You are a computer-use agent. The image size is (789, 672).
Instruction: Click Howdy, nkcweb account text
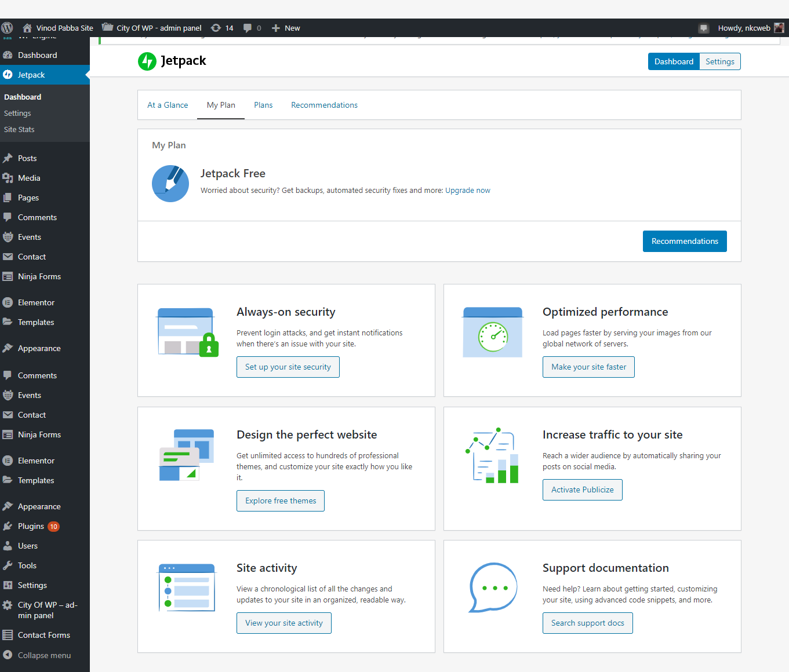pos(744,28)
